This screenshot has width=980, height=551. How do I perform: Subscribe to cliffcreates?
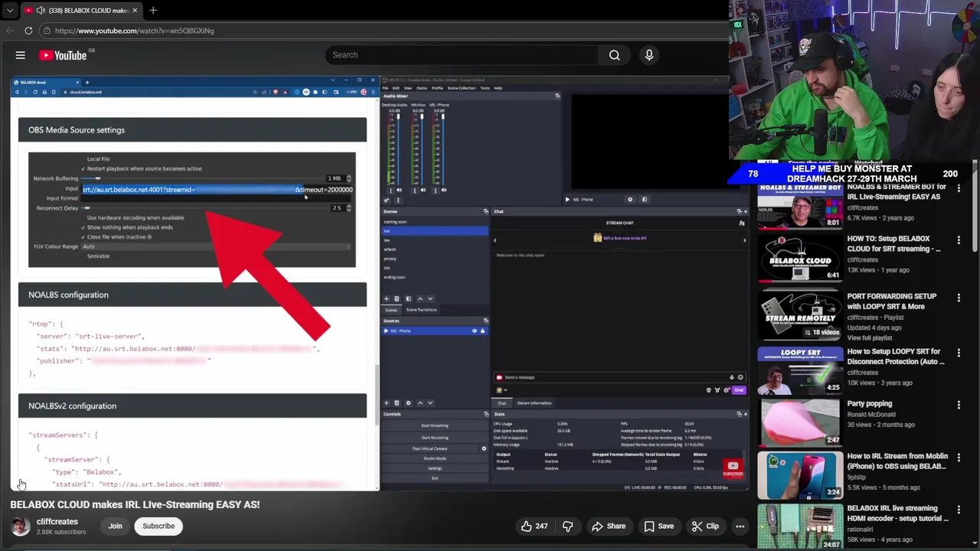[158, 526]
